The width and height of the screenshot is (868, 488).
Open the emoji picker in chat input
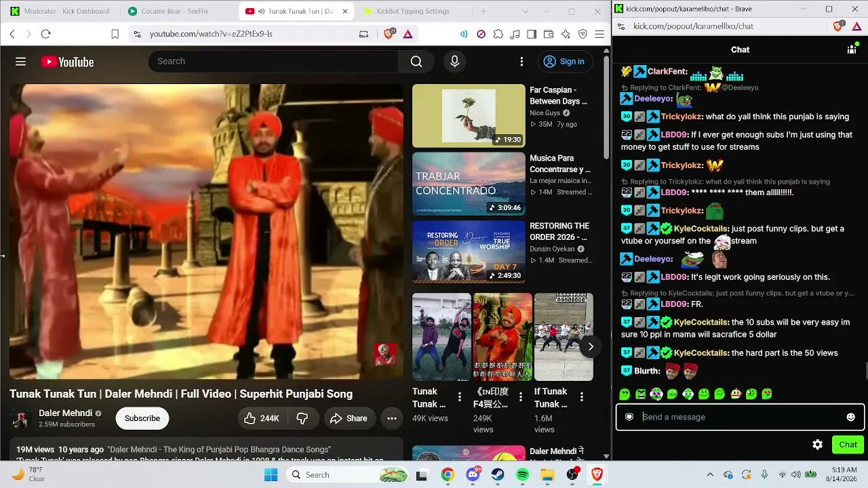[x=851, y=417]
